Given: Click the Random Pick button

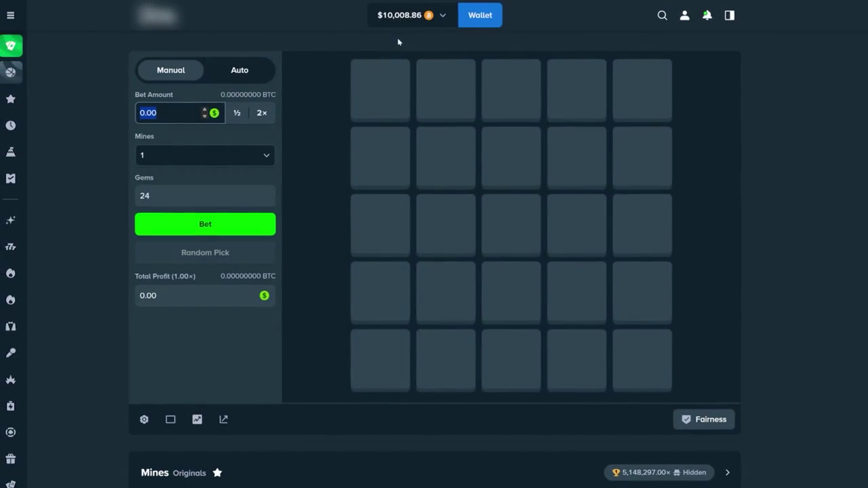Looking at the screenshot, I should click(x=205, y=252).
